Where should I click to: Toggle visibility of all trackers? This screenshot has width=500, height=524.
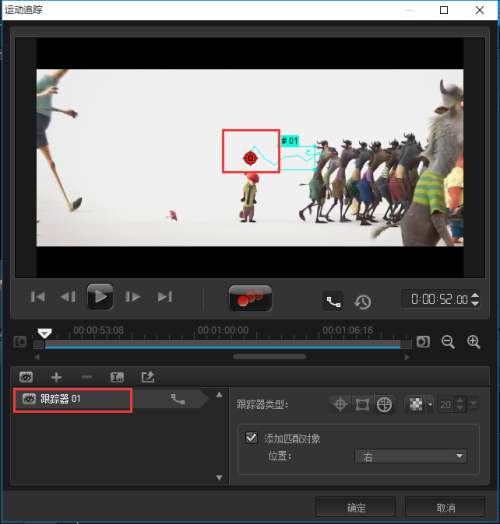pos(26,377)
